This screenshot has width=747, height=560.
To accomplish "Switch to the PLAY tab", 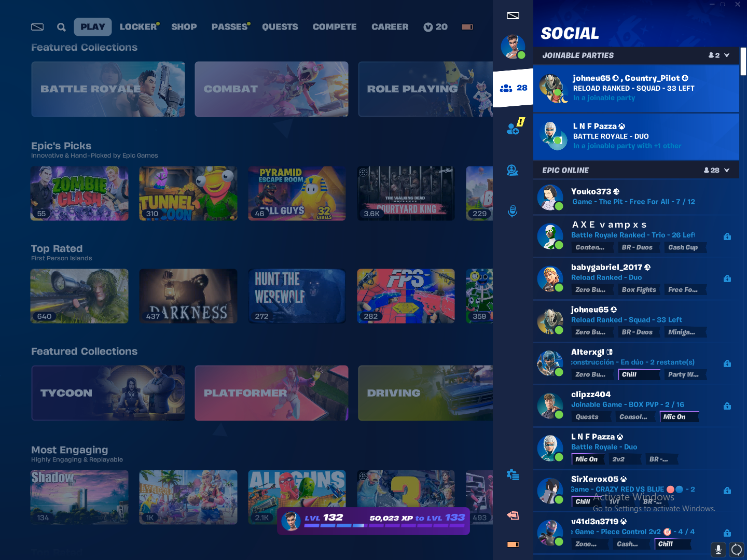I will point(93,27).
